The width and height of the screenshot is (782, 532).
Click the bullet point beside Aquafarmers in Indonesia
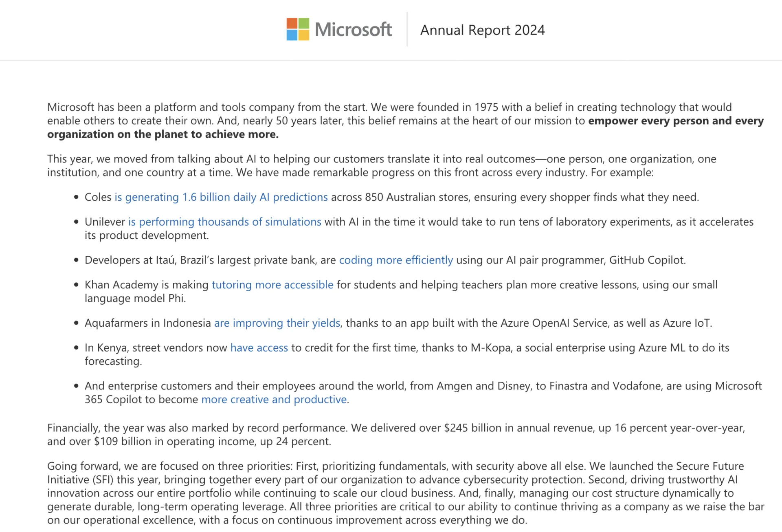tap(76, 323)
